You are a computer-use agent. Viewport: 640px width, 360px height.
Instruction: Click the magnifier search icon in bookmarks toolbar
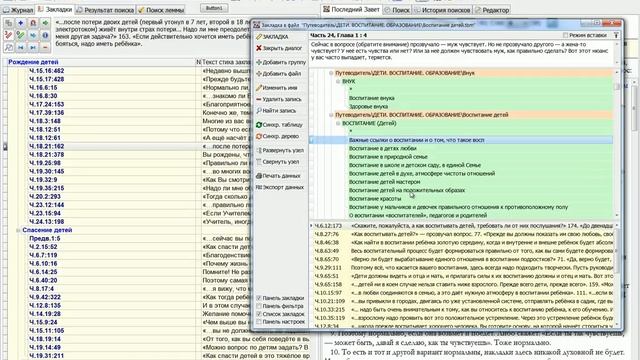9,47
